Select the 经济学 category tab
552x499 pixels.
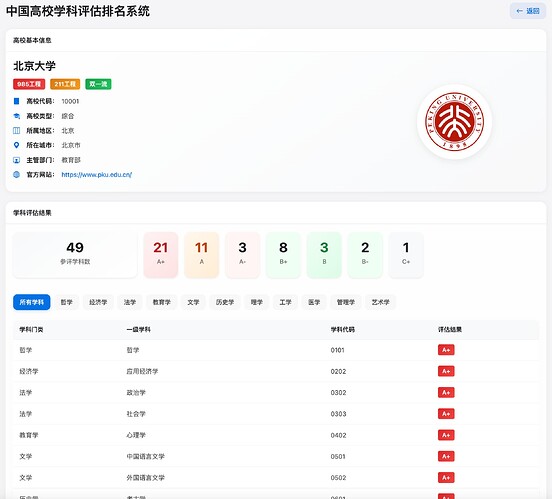coord(98,302)
